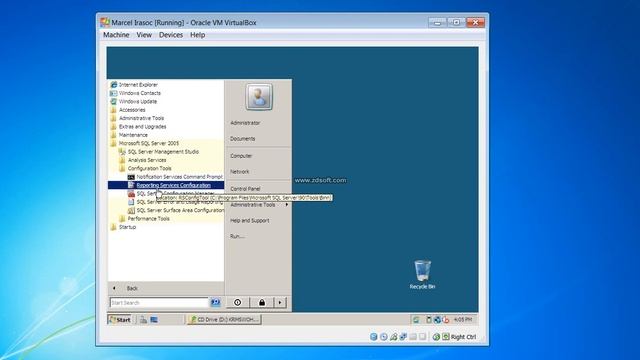Image resolution: width=640 pixels, height=360 pixels.
Task: Launch SQL Server Surface Area Configuration
Action: click(x=180, y=210)
